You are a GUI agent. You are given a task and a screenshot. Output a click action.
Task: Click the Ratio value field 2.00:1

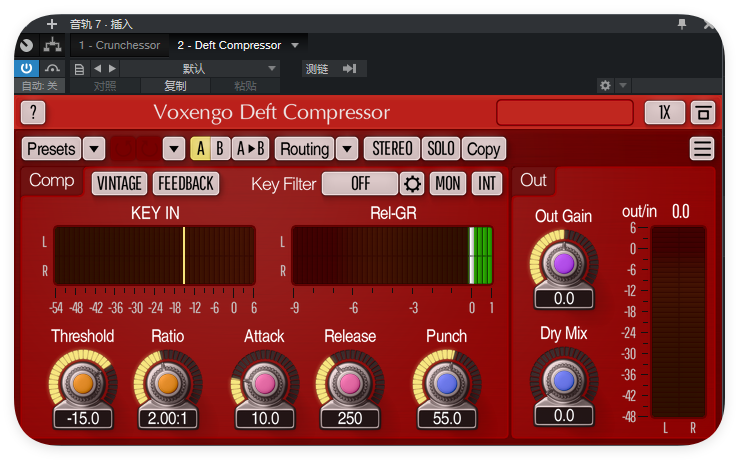168,419
